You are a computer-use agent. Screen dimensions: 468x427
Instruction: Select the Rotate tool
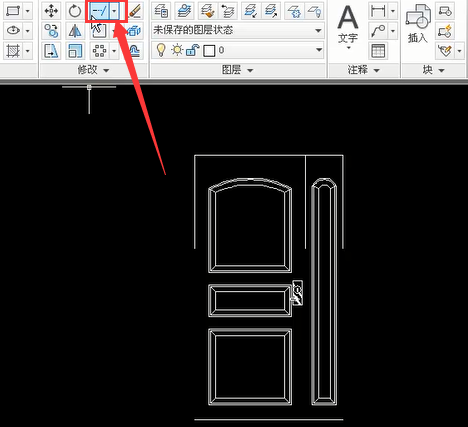click(75, 11)
